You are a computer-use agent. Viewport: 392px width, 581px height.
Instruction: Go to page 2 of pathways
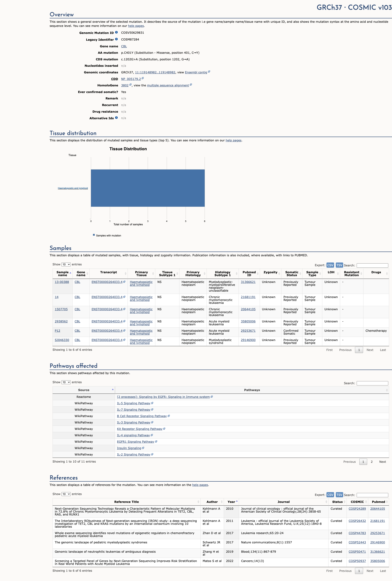[x=372, y=462]
